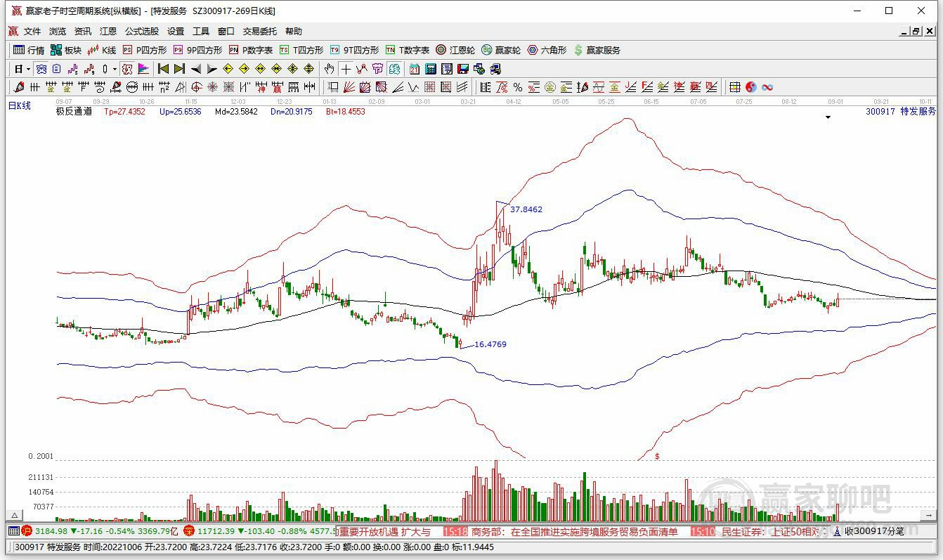Click the yellow diamond left-arrow icon
This screenshot has width=943, height=560.
(228, 69)
